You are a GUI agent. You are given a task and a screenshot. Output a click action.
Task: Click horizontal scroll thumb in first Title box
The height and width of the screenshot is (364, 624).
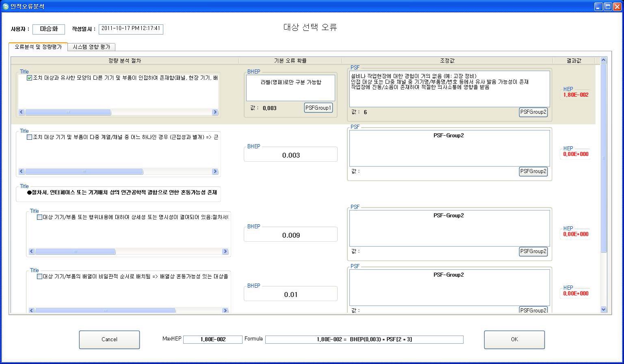point(68,112)
